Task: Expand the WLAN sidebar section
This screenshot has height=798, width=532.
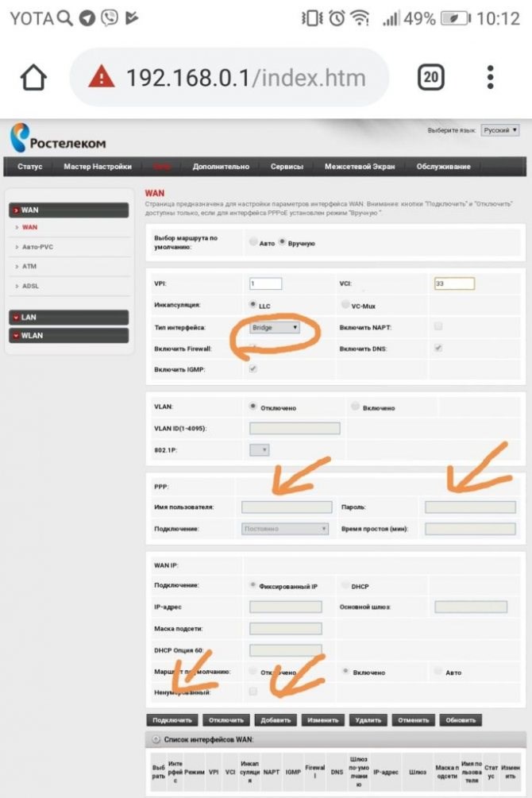Action: 69,335
